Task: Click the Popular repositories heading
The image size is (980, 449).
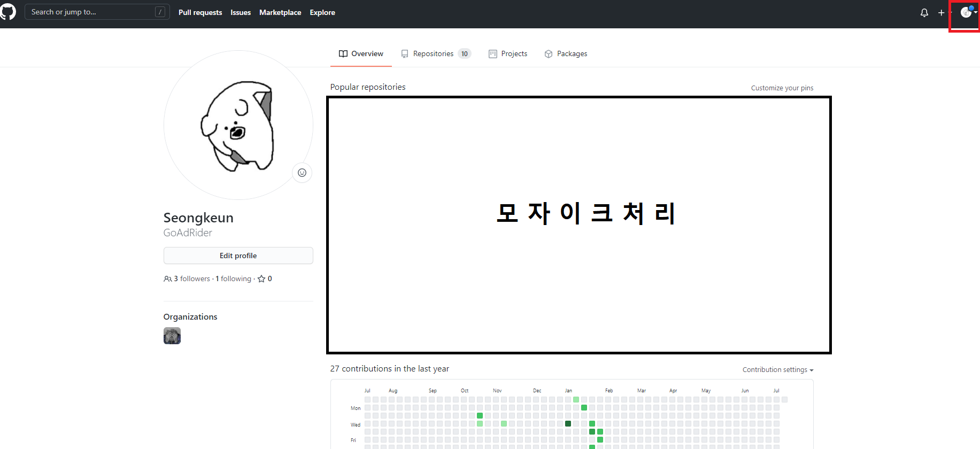Action: (368, 87)
